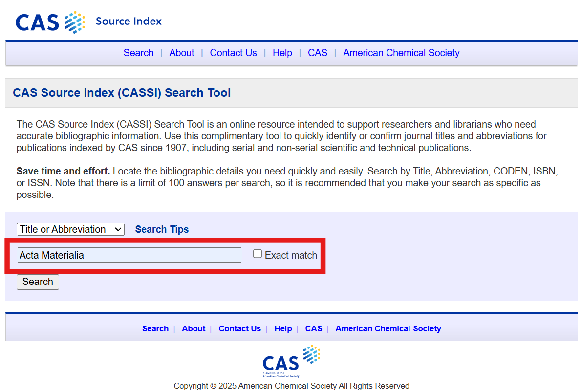
Task: Click the bold 'Save time and effort.' text
Action: click(x=63, y=171)
